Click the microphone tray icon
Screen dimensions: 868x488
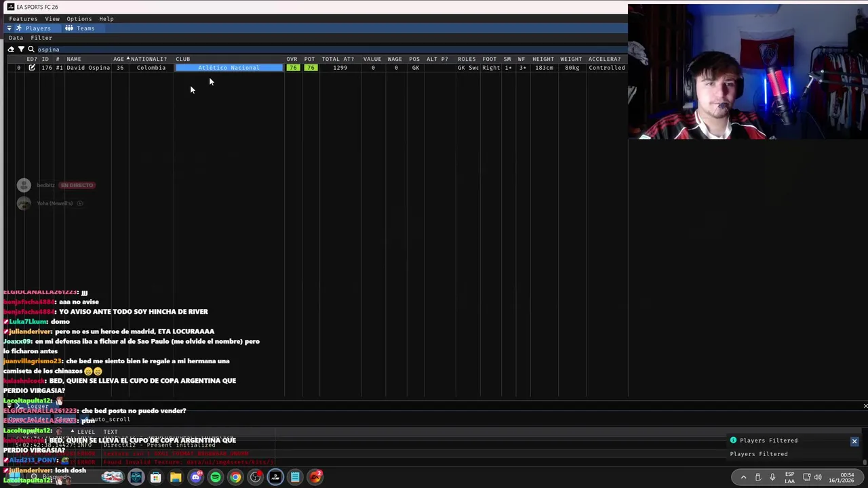(772, 477)
